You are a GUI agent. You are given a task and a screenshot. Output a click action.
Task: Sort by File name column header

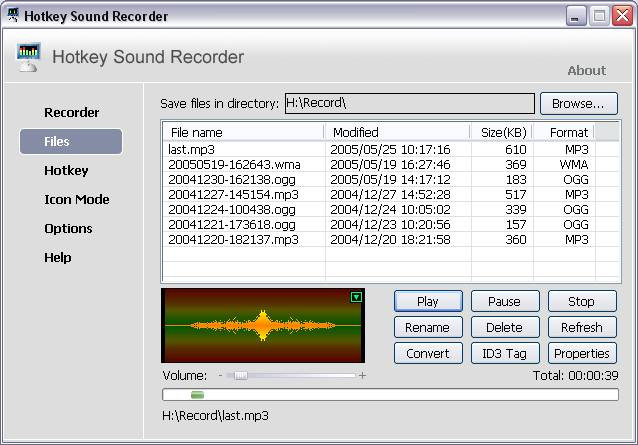pos(243,133)
